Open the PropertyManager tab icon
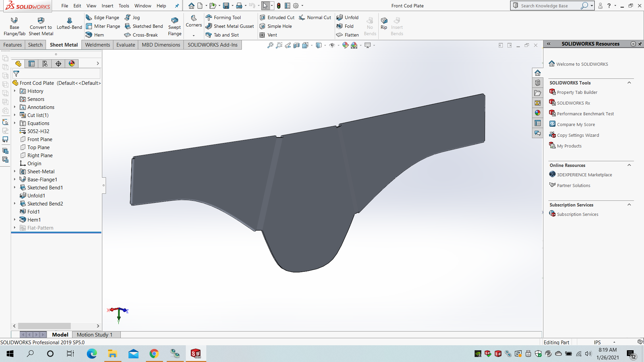 [32, 64]
